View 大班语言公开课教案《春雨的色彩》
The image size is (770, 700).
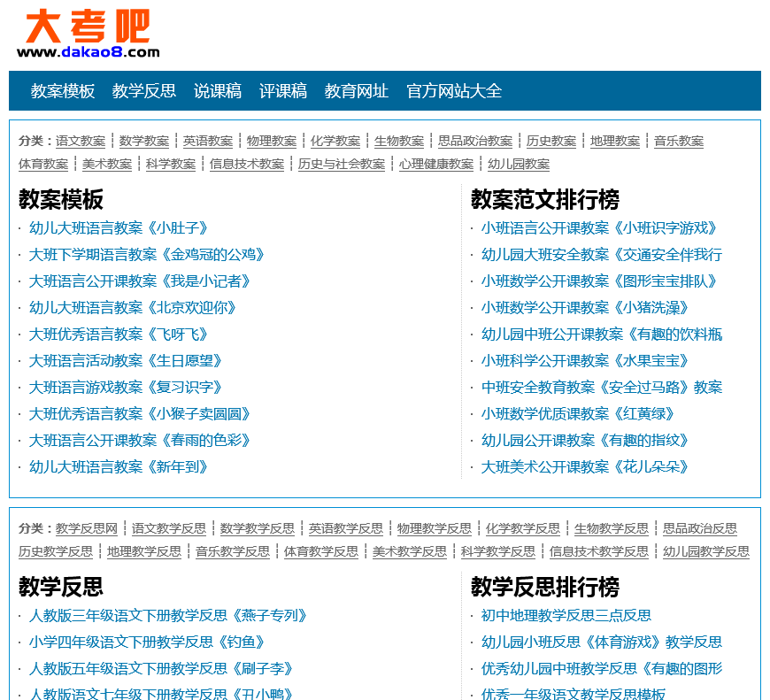click(140, 440)
